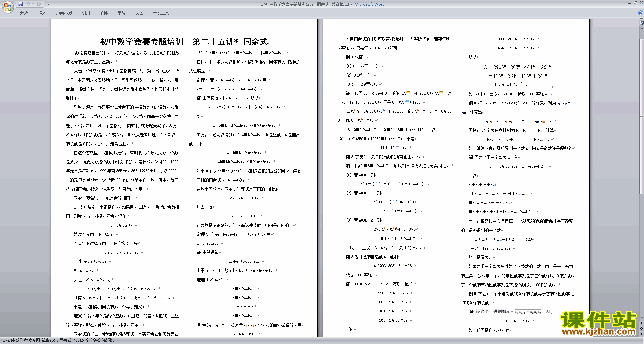Click the vertical scrollbar down arrow
The image size is (644, 344).
tap(642, 318)
